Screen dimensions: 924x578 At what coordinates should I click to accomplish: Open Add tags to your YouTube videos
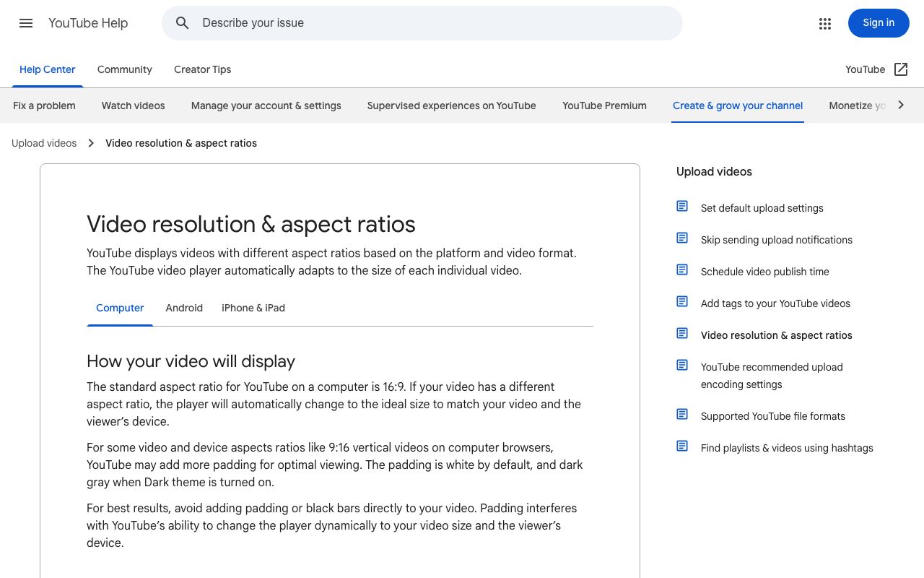775,303
